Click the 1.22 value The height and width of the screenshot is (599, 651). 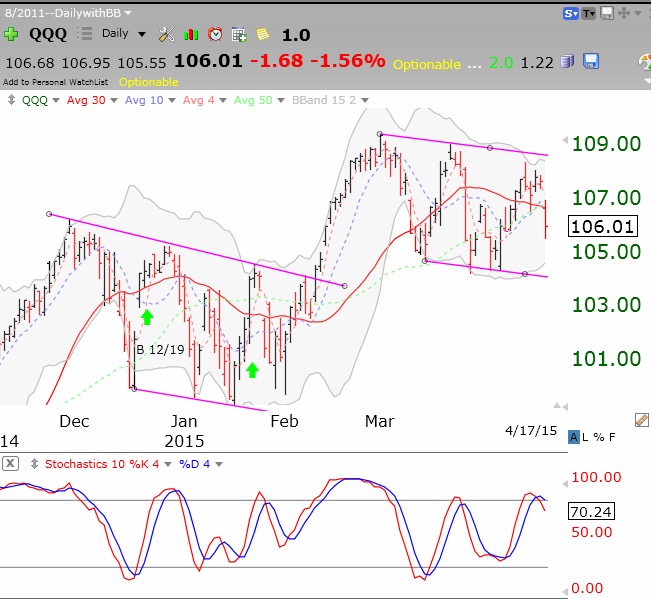(x=537, y=63)
